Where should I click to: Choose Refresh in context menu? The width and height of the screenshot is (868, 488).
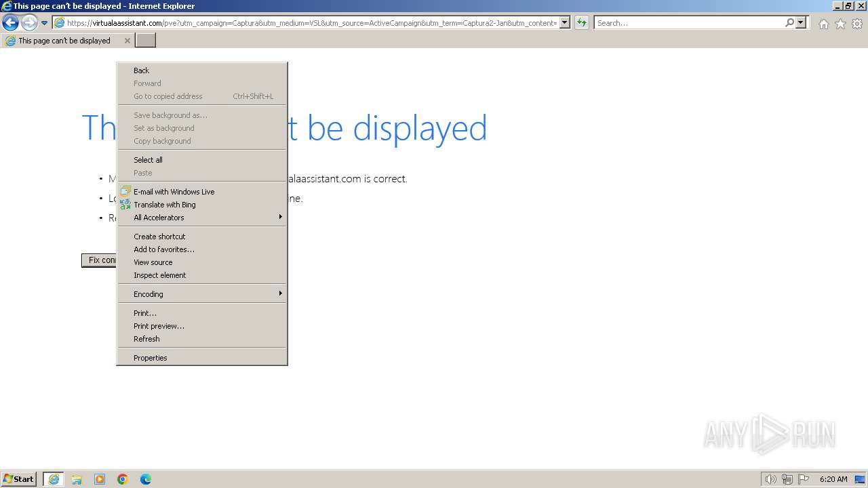pyautogui.click(x=202, y=339)
